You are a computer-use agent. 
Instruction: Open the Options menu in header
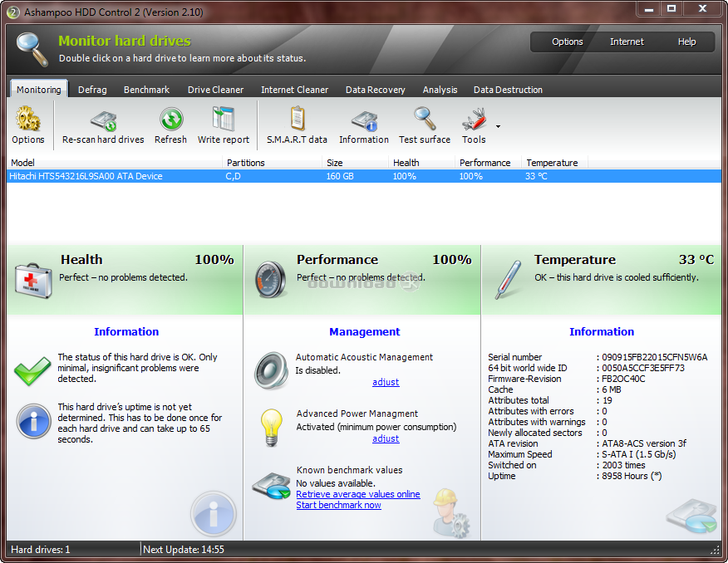(568, 42)
